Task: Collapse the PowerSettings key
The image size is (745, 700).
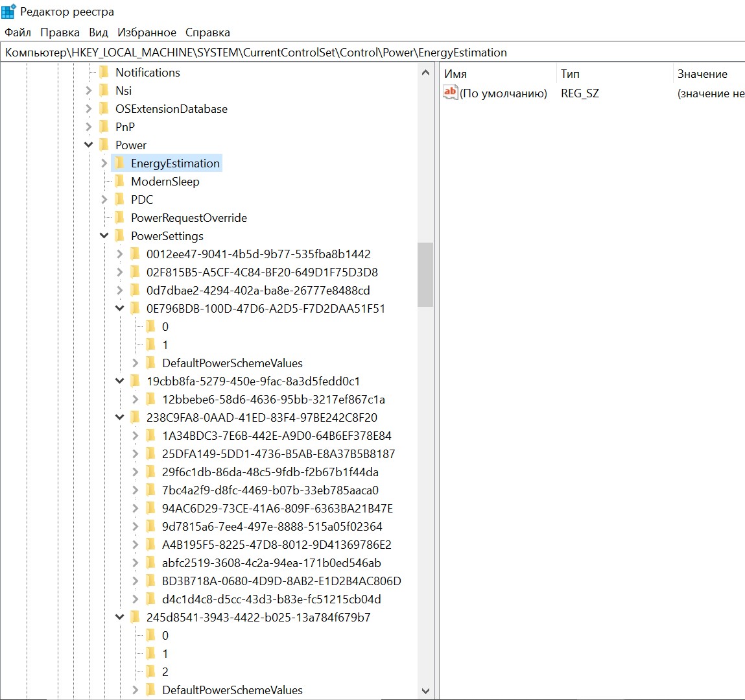Action: (x=104, y=235)
